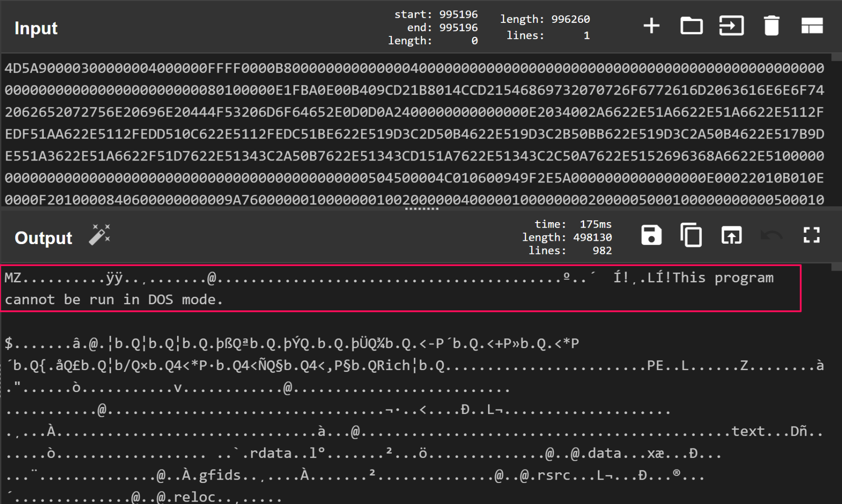The height and width of the screenshot is (504, 842).
Task: Open file as input icon
Action: pyautogui.click(x=731, y=26)
